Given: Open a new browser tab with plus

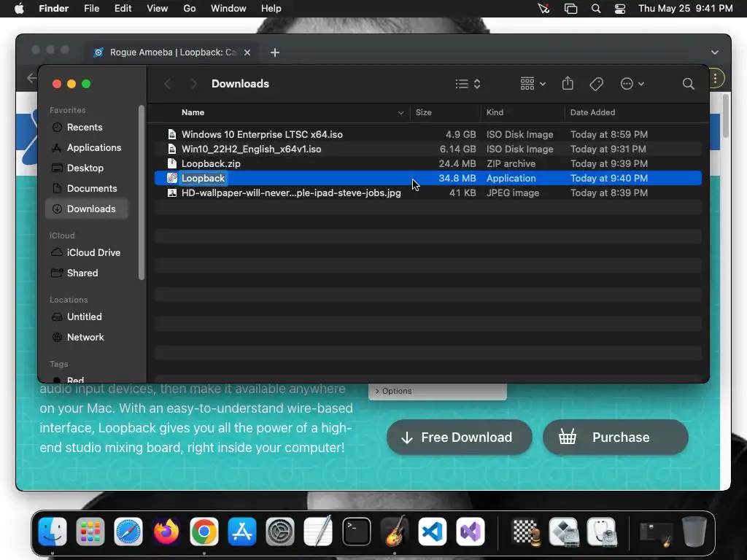Looking at the screenshot, I should (x=275, y=52).
